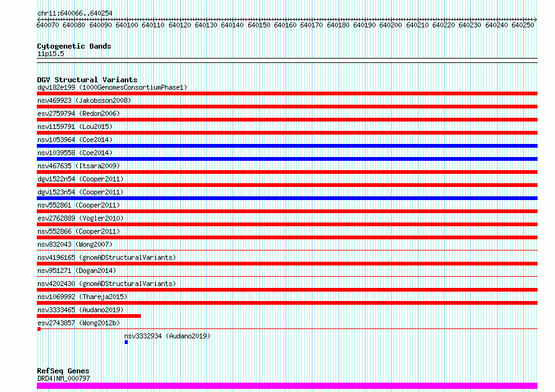Click small blue square under nsv3332934

126,342
